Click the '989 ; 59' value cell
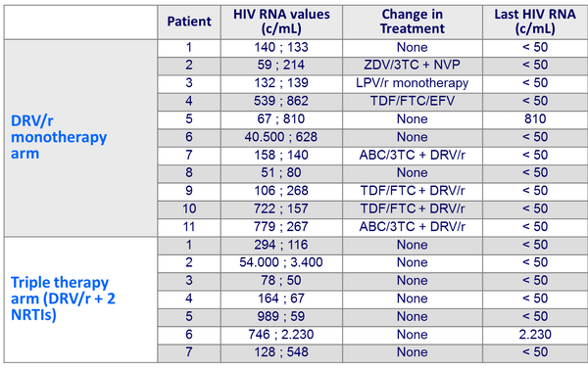 (281, 316)
